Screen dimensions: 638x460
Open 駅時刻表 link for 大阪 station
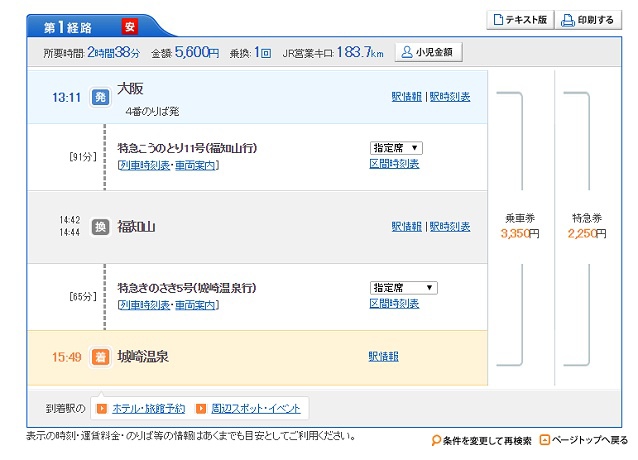(x=450, y=97)
